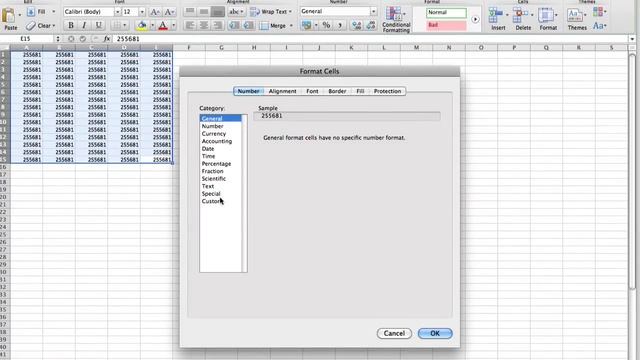Viewport: 640px width, 360px height.
Task: Apply underline formatting
Action: [x=98, y=25]
